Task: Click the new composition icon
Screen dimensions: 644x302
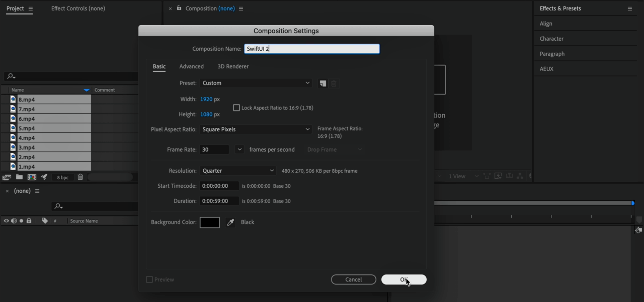Action: (x=32, y=177)
